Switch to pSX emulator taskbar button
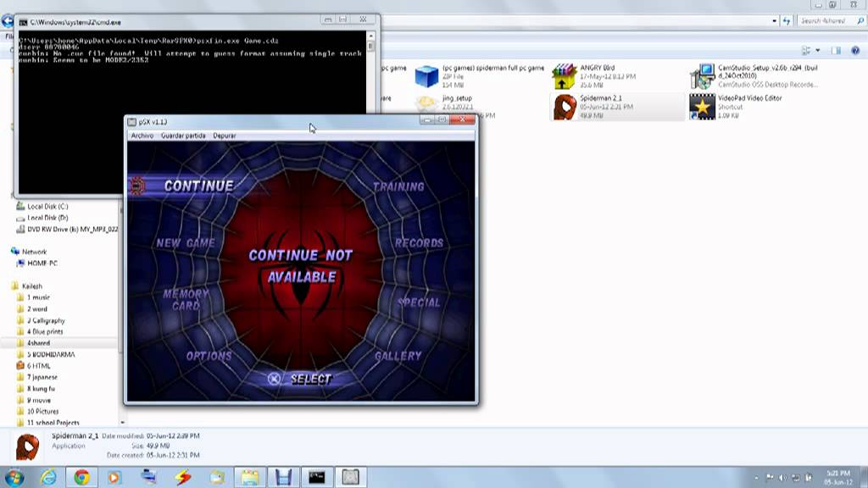Screen dimensions: 868x488 [350, 477]
